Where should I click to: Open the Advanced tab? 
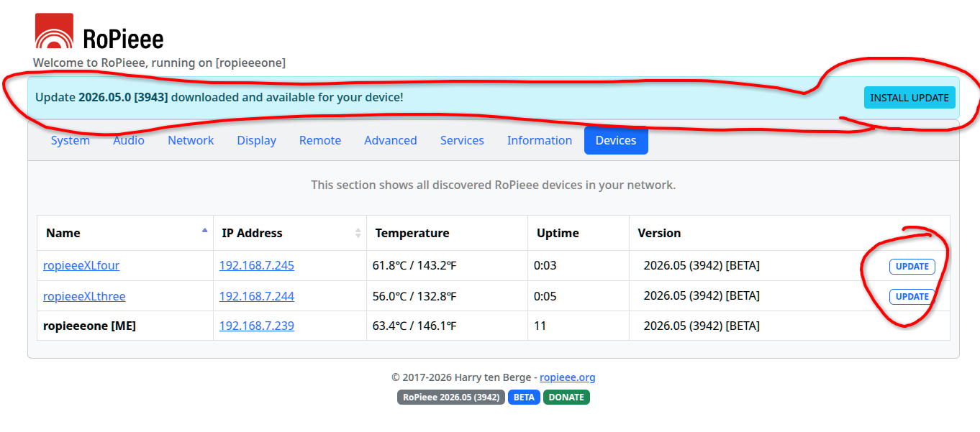391,140
